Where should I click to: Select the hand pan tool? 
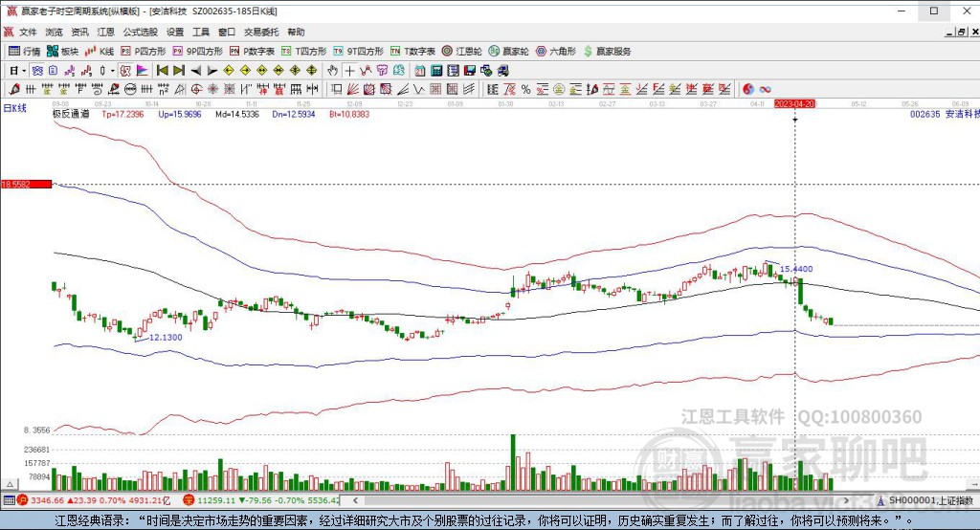(332, 70)
